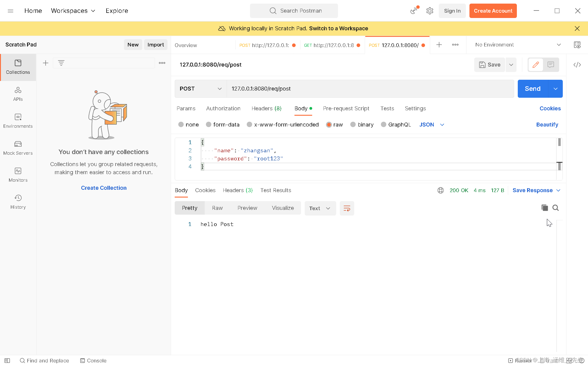
Task: Expand the JSON format dropdown
Action: [x=442, y=124]
